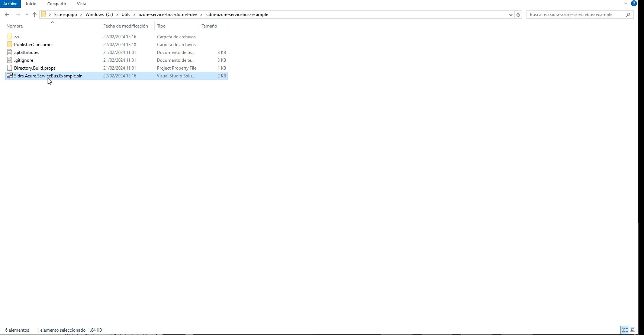Expand the ribbon with the chevron

(x=626, y=3)
